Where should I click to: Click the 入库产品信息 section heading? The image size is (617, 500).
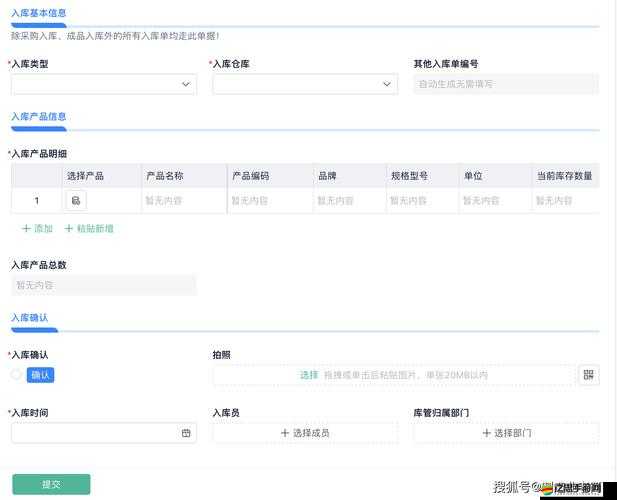tap(39, 116)
